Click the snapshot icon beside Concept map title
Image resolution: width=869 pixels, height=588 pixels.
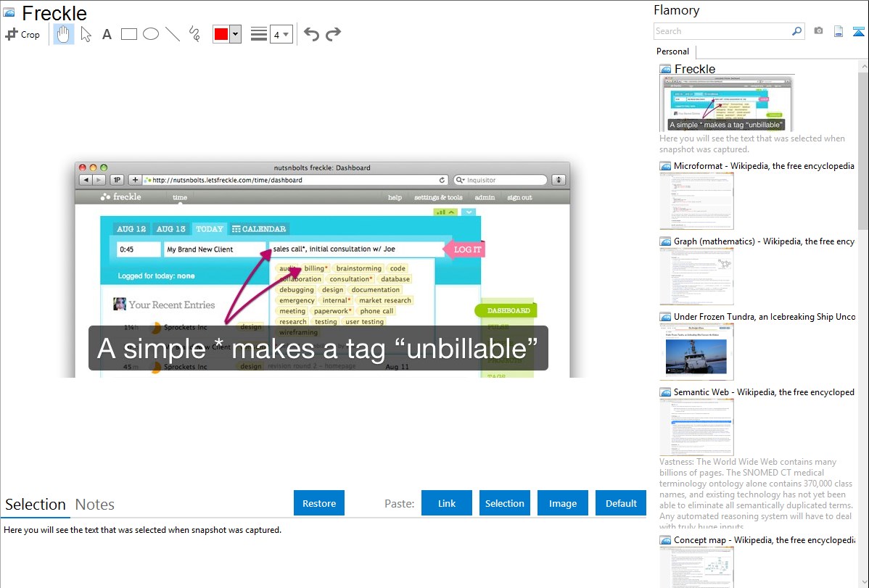click(665, 540)
